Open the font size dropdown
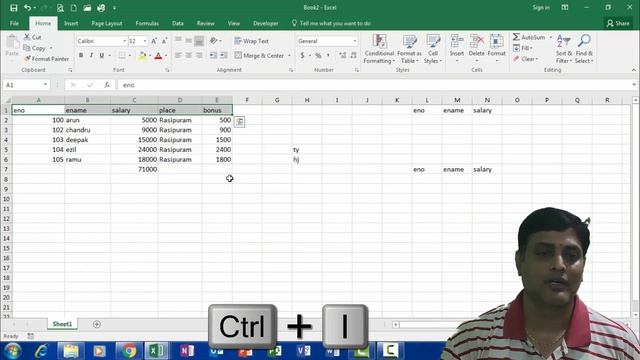 point(144,41)
